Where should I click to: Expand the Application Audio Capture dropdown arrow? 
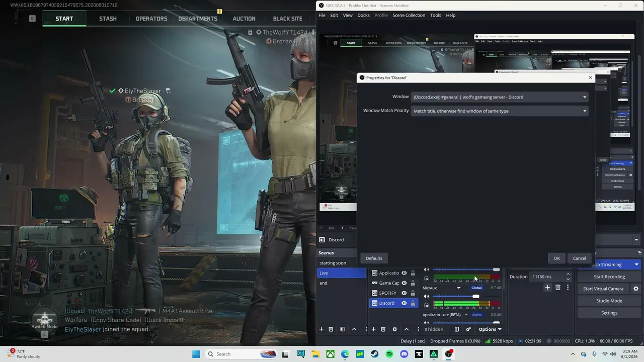click(466, 315)
